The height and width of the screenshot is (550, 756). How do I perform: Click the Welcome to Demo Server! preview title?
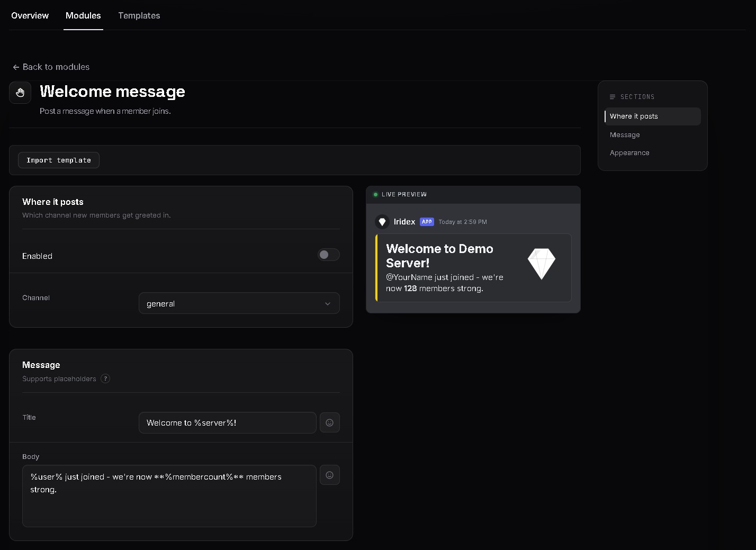coord(439,256)
